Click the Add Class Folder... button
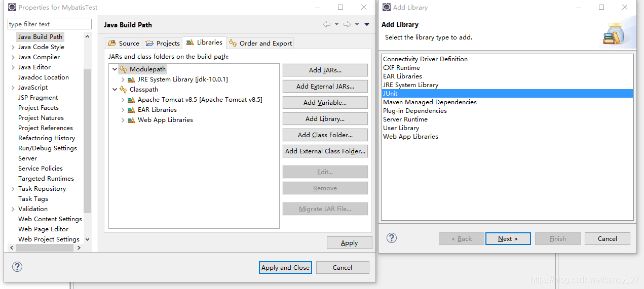 click(325, 135)
